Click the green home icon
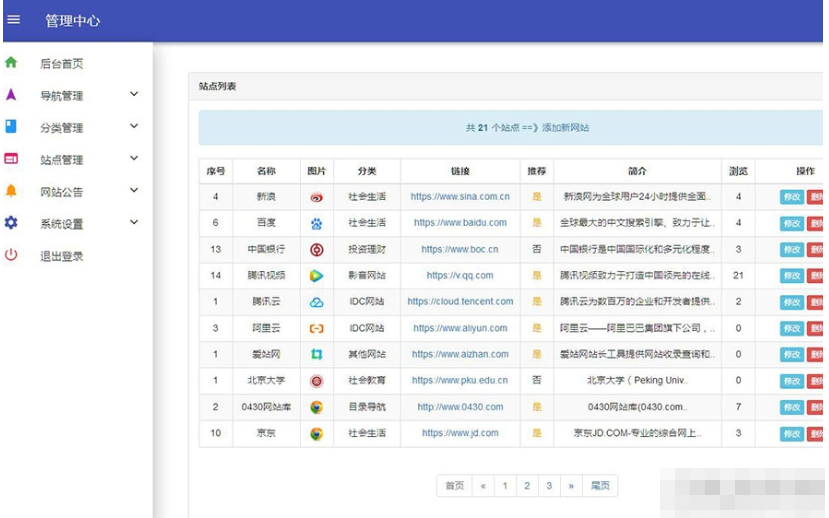 [x=11, y=62]
